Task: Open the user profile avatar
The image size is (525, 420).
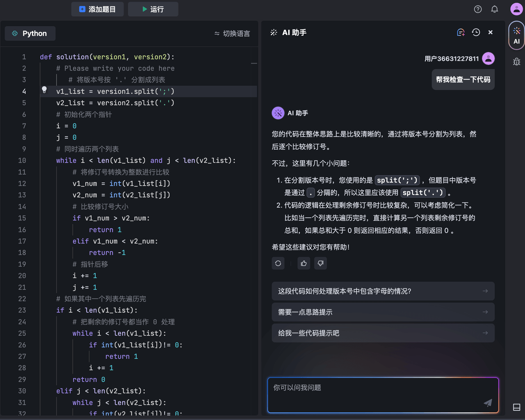Action: [x=516, y=9]
